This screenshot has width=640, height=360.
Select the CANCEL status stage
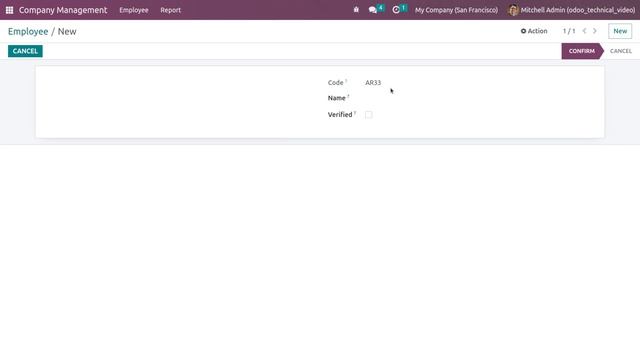[x=621, y=51]
